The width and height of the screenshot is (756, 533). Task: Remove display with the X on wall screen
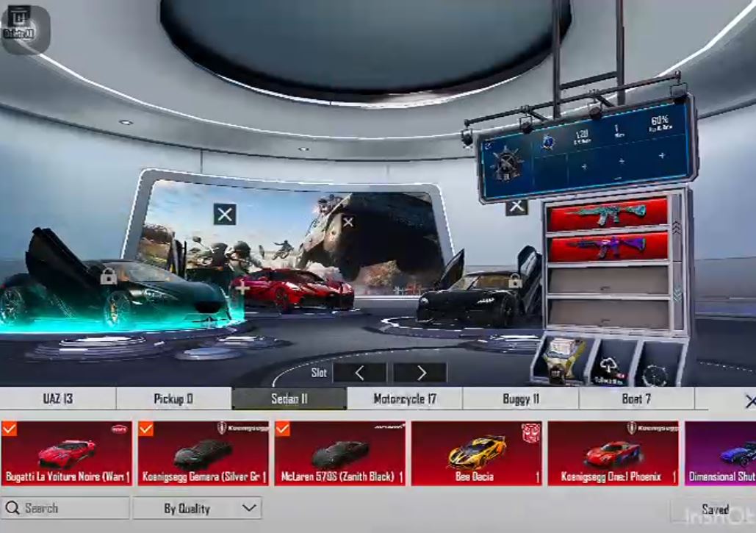[225, 215]
